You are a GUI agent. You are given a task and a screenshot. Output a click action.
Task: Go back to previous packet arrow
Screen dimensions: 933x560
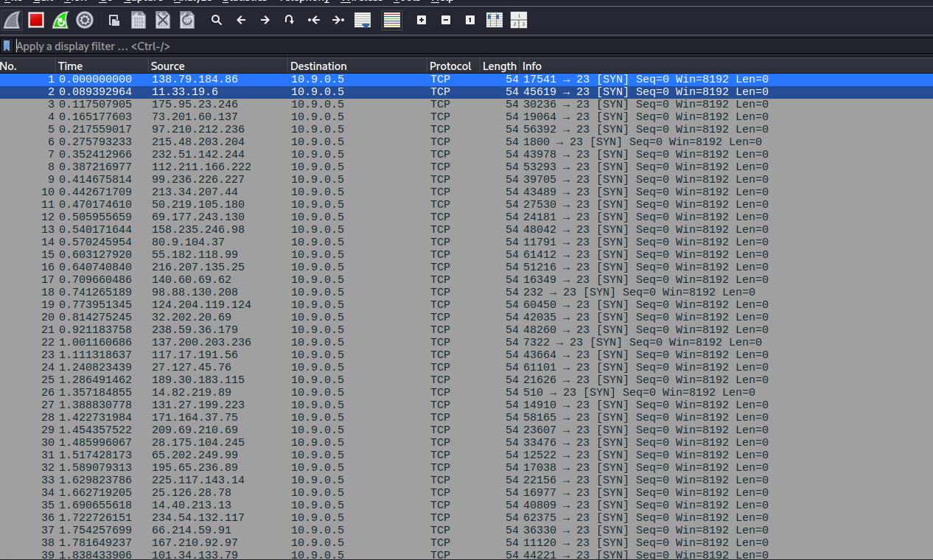(x=241, y=20)
